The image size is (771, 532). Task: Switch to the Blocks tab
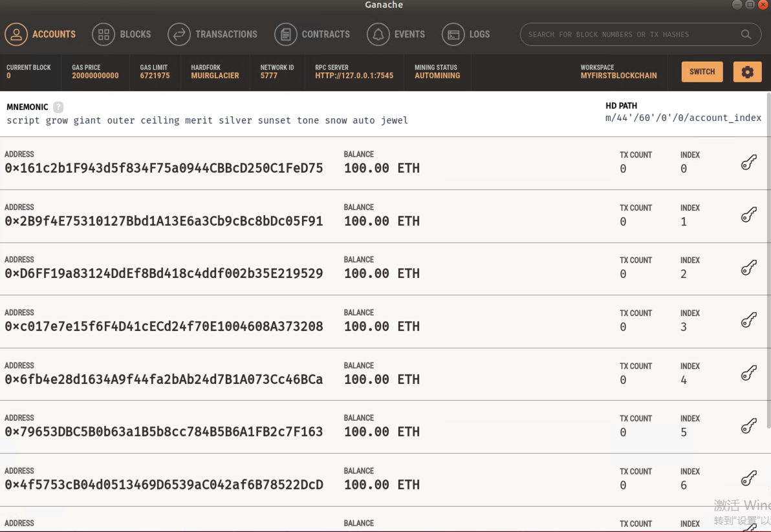coord(122,34)
